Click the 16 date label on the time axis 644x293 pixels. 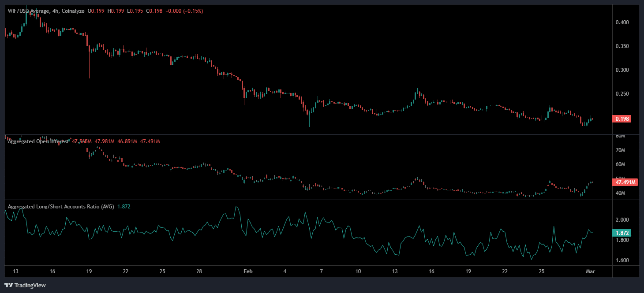point(52,272)
